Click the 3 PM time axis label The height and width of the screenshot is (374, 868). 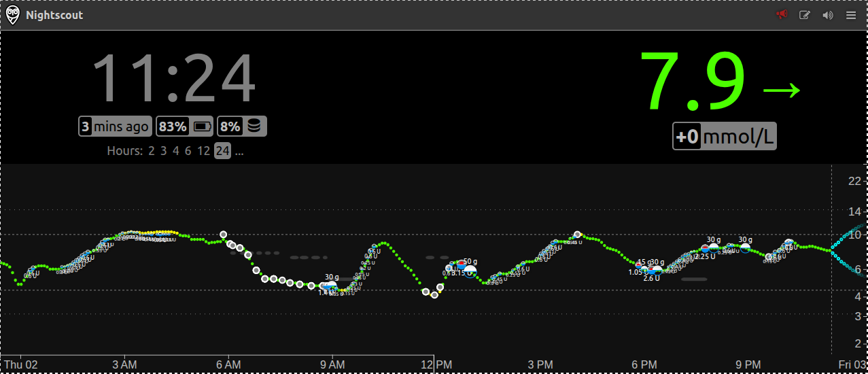coord(540,365)
